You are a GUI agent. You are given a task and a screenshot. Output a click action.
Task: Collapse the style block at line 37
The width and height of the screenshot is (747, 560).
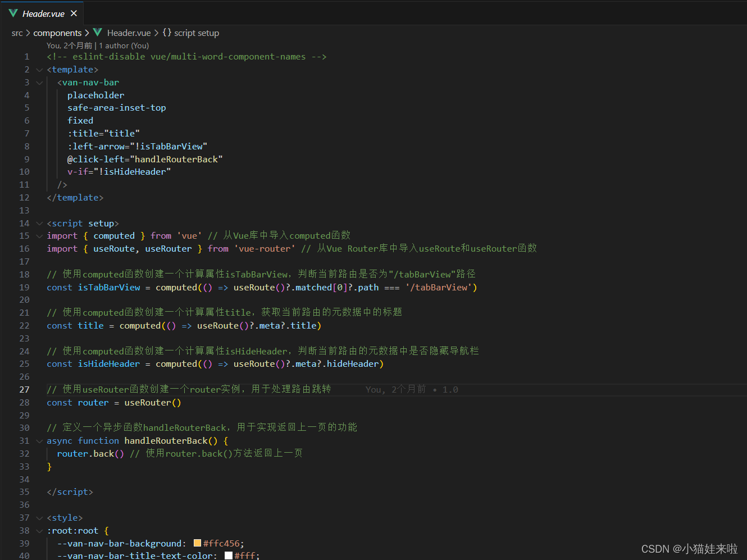pos(39,518)
